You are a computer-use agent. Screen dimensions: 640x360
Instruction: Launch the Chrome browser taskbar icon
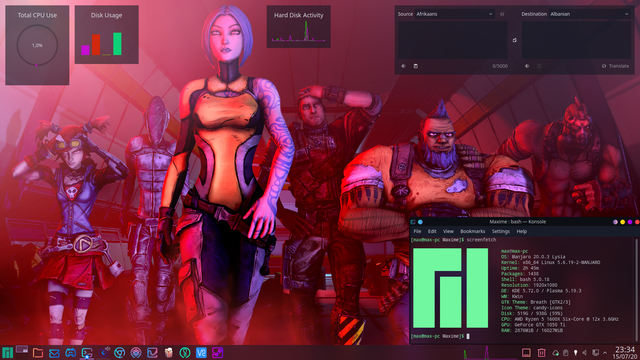120,353
